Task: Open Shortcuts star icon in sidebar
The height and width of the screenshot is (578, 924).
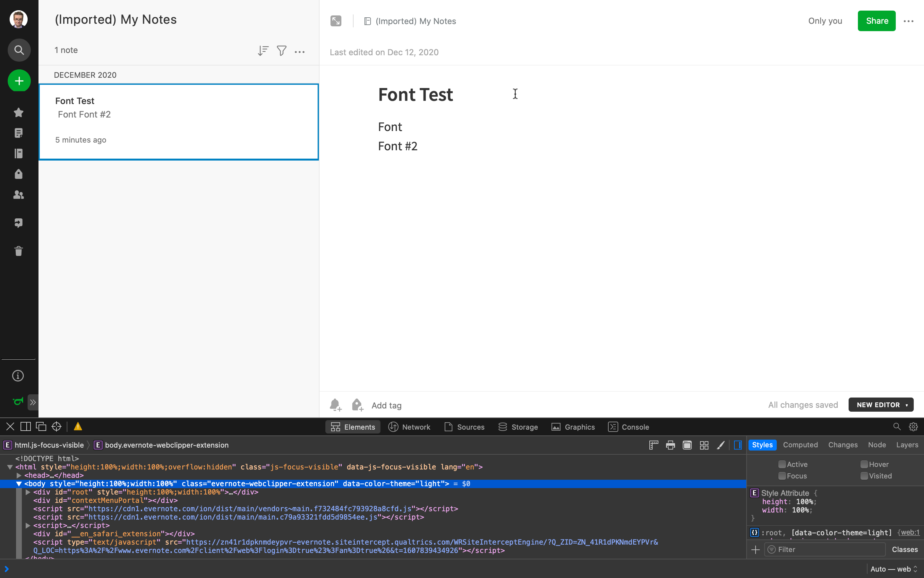Action: pos(18,112)
